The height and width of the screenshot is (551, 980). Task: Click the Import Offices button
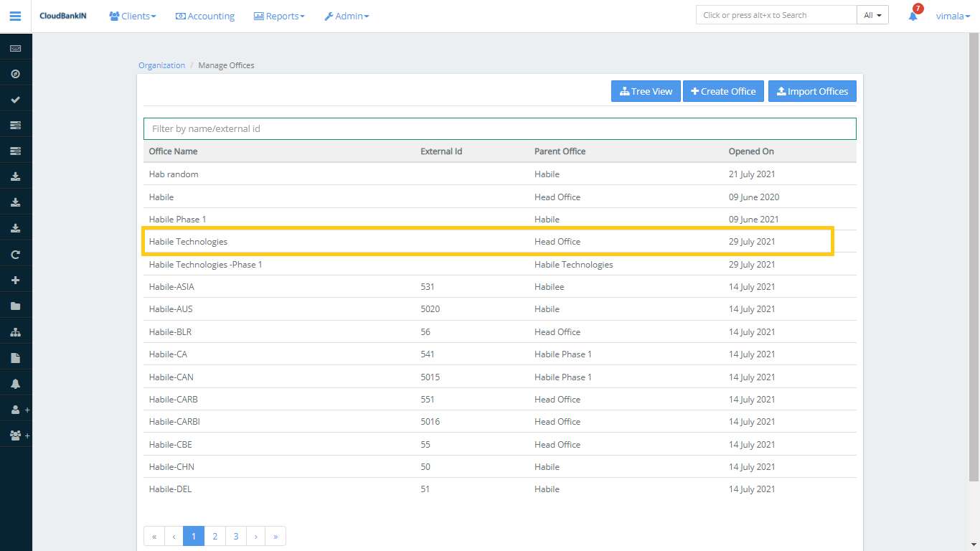pos(812,91)
